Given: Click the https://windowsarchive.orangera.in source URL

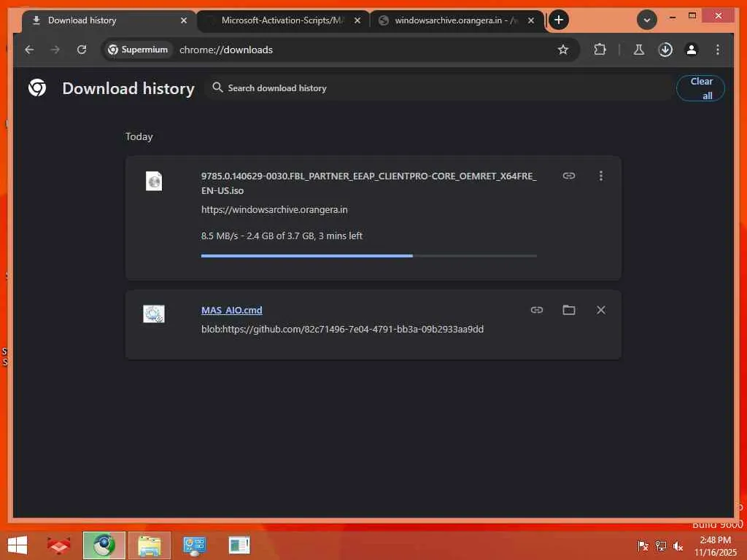Looking at the screenshot, I should [274, 209].
